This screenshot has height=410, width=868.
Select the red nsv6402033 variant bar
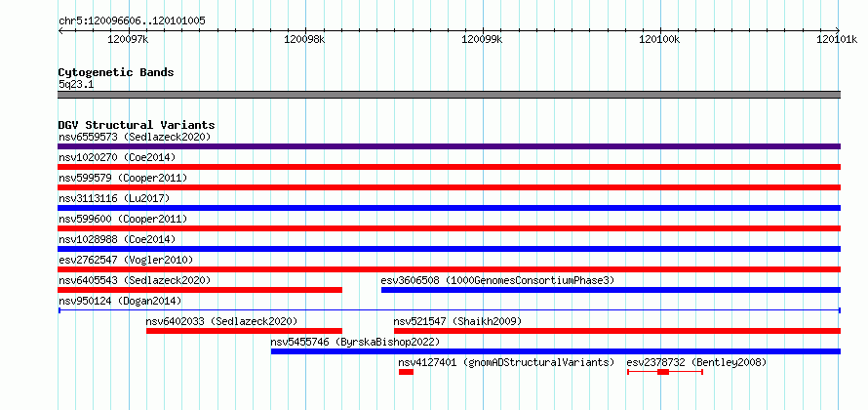(x=244, y=331)
